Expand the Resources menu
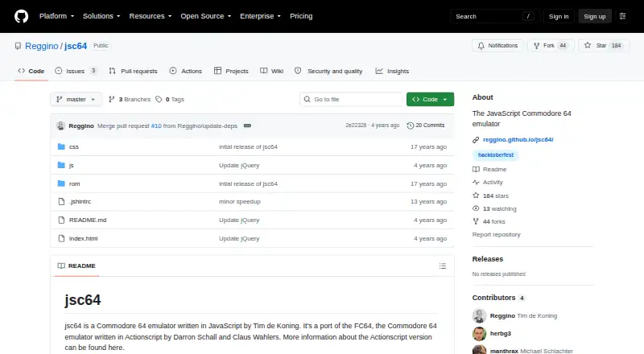The image size is (644, 354). tap(151, 16)
